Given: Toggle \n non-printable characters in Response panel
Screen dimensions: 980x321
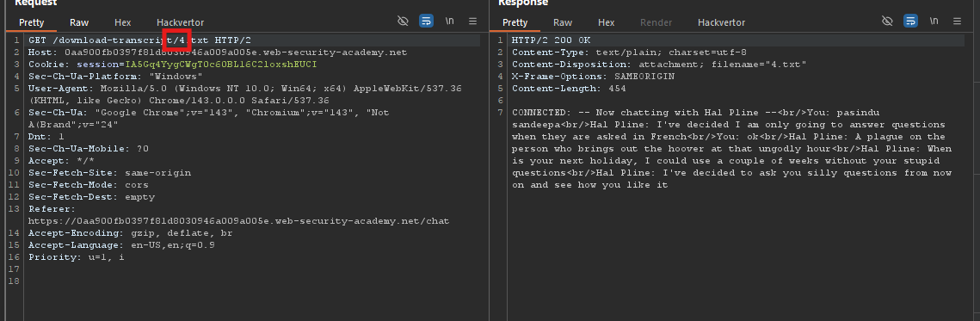Looking at the screenshot, I should (x=934, y=22).
